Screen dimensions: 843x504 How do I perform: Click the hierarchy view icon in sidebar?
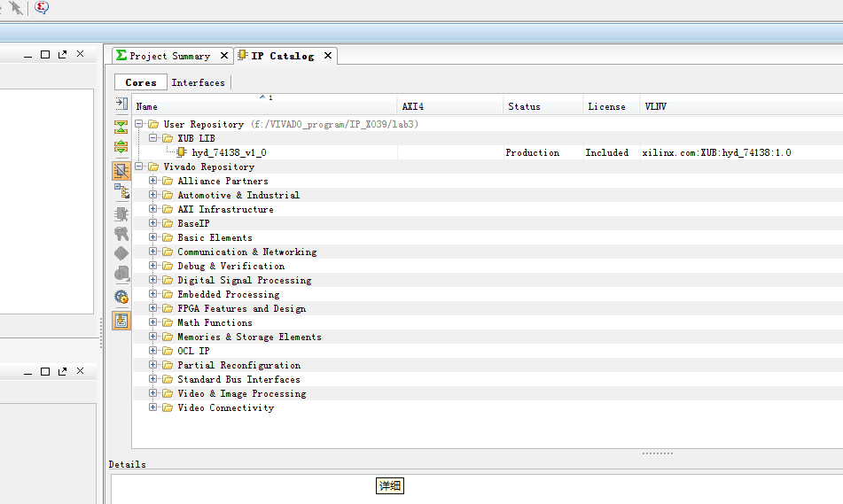point(121,190)
